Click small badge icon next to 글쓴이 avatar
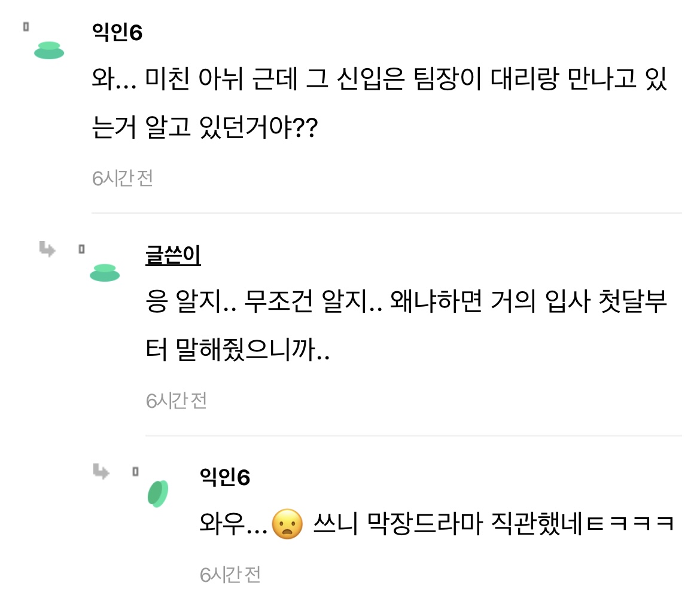Image resolution: width=700 pixels, height=598 pixels. pos(82,249)
